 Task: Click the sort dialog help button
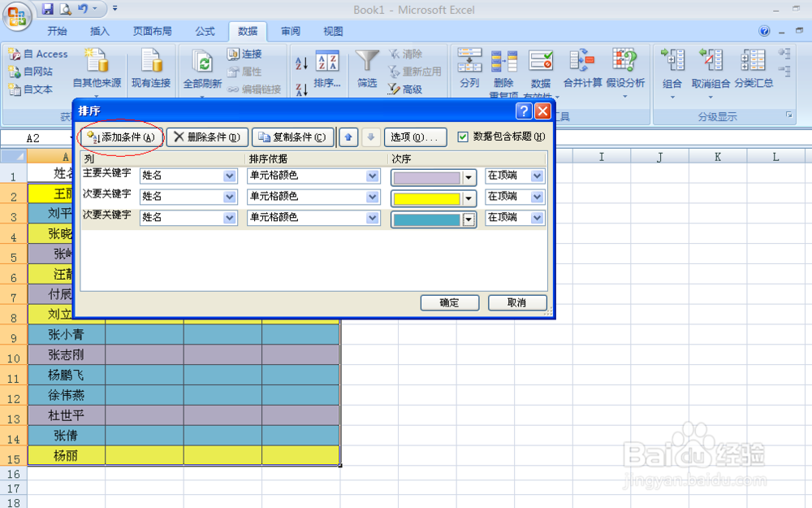(524, 111)
